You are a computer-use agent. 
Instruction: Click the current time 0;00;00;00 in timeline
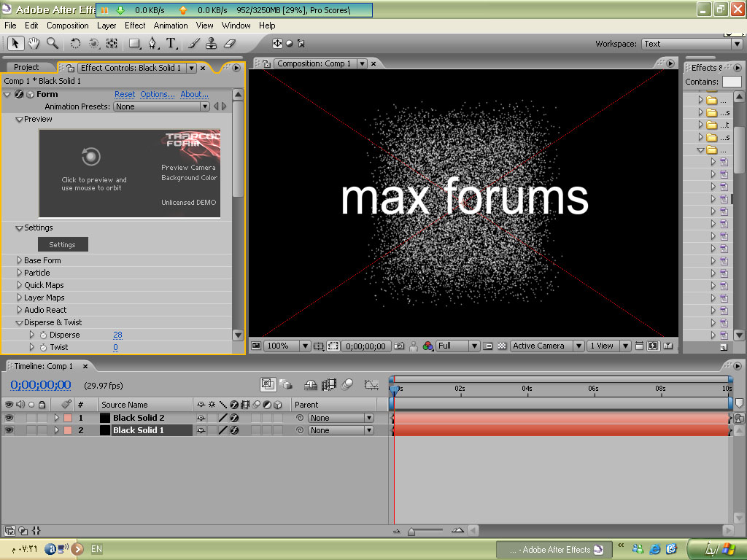point(41,385)
